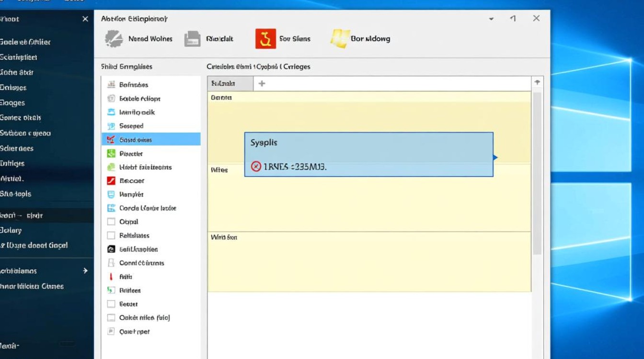Click the vertical scrollbar of the notes pane
Image resolution: width=644 pixels, height=359 pixels.
537,173
